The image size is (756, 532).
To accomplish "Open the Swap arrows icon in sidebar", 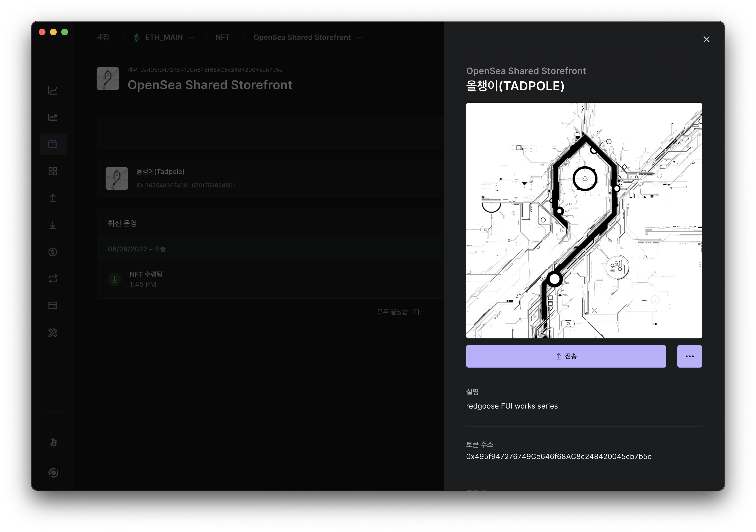I will point(53,279).
